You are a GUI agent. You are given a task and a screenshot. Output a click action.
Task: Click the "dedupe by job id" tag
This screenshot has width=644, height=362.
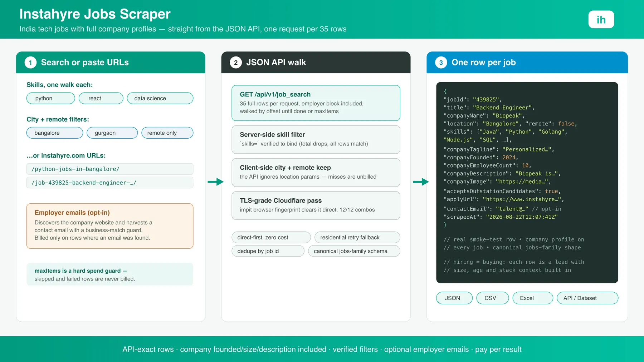click(268, 251)
